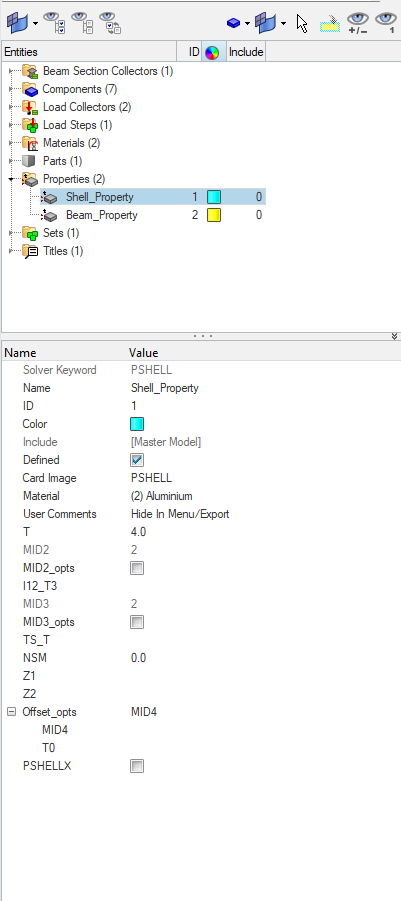The image size is (401, 901).
Task: Collapse the Properties tree node
Action: pos(11,179)
